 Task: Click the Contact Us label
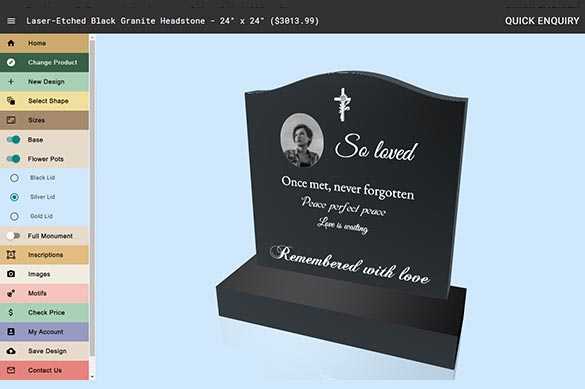45,370
